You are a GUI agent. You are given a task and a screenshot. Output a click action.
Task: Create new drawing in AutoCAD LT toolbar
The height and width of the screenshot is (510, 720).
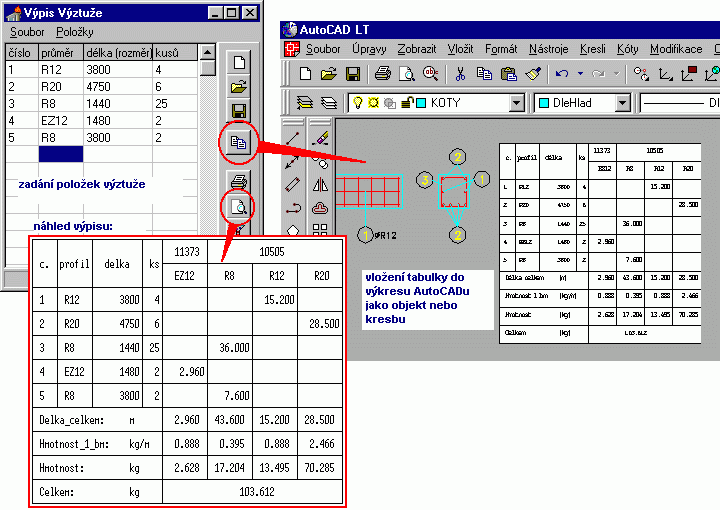305,73
